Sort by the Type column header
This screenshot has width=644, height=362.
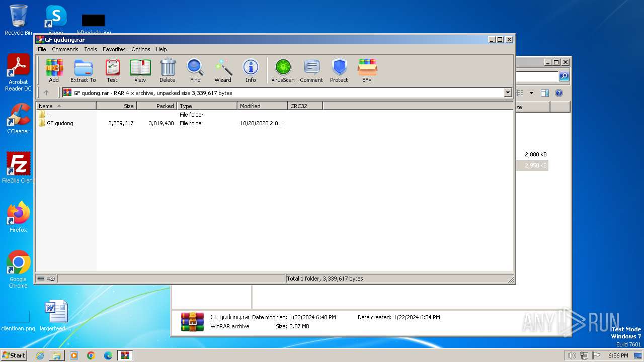207,106
